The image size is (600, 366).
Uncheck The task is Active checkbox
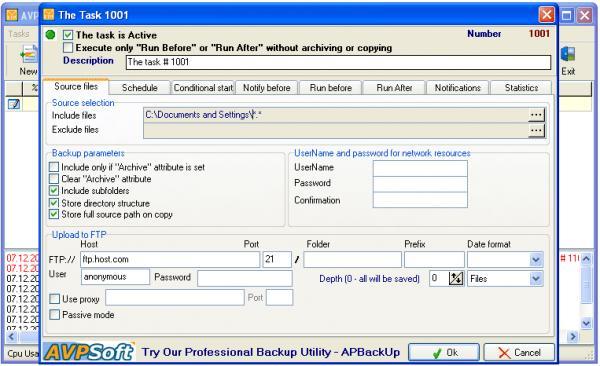pyautogui.click(x=68, y=35)
